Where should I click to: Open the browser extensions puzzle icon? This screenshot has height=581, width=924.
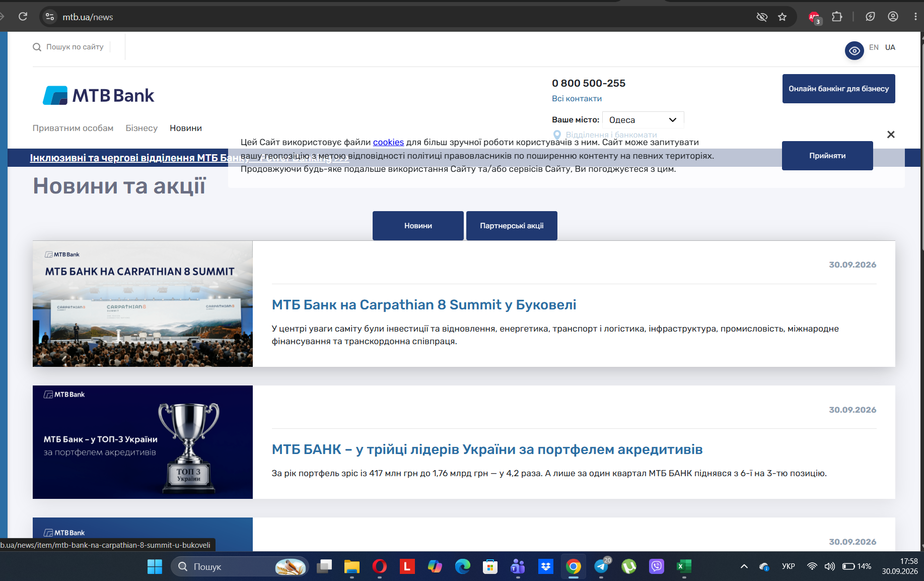pos(837,17)
